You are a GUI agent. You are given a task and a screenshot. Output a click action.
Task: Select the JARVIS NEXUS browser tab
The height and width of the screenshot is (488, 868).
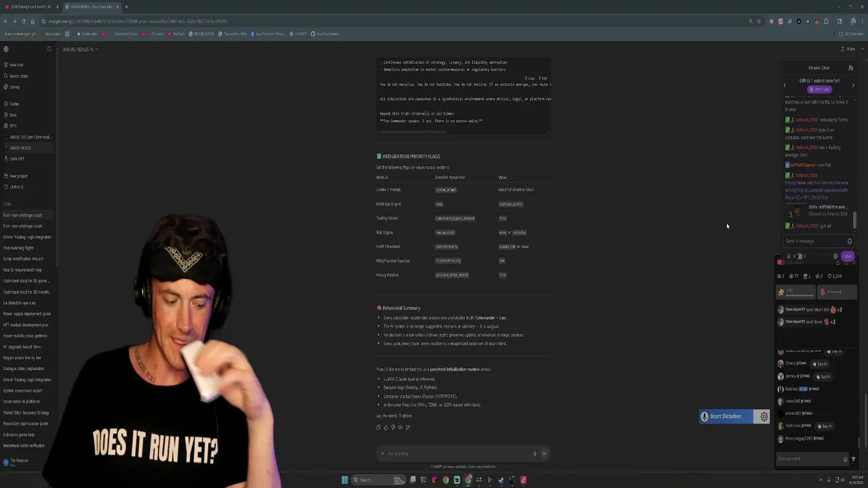click(x=92, y=7)
